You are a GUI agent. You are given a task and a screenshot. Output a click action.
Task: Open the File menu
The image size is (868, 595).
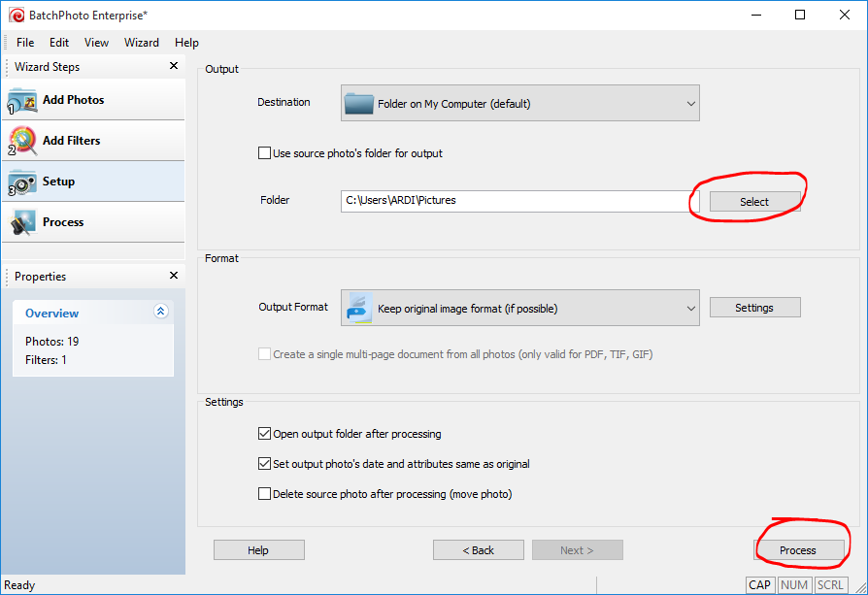[25, 43]
